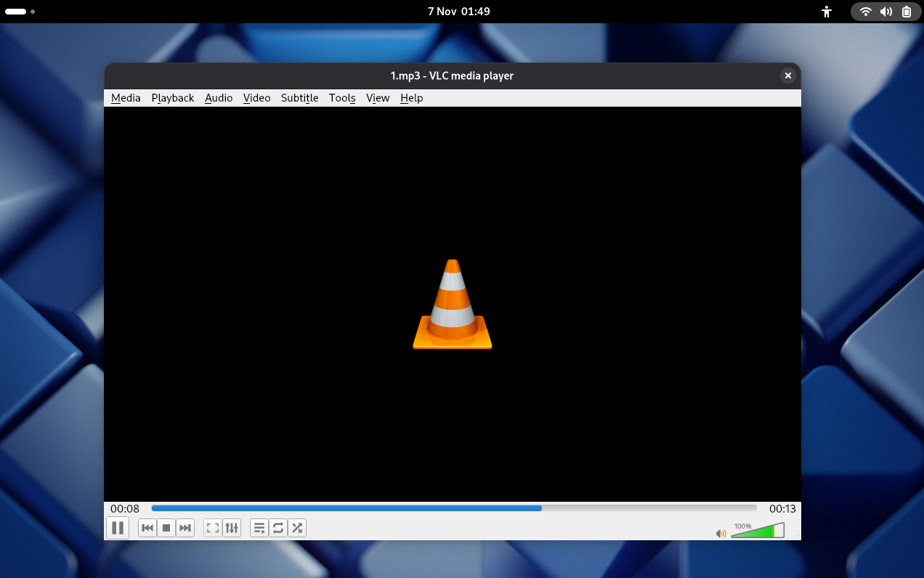Toggle loop repeat mode
Image resolution: width=924 pixels, height=578 pixels.
click(x=278, y=528)
